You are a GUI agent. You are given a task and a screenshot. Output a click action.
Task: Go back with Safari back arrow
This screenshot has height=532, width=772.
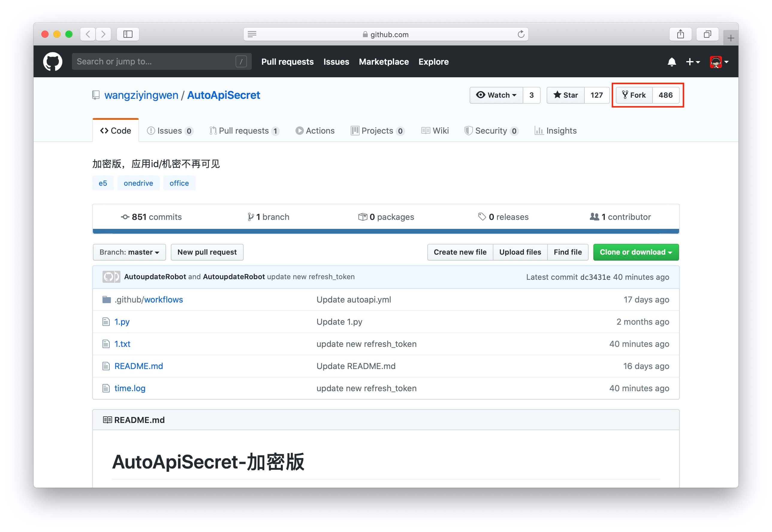click(x=88, y=34)
